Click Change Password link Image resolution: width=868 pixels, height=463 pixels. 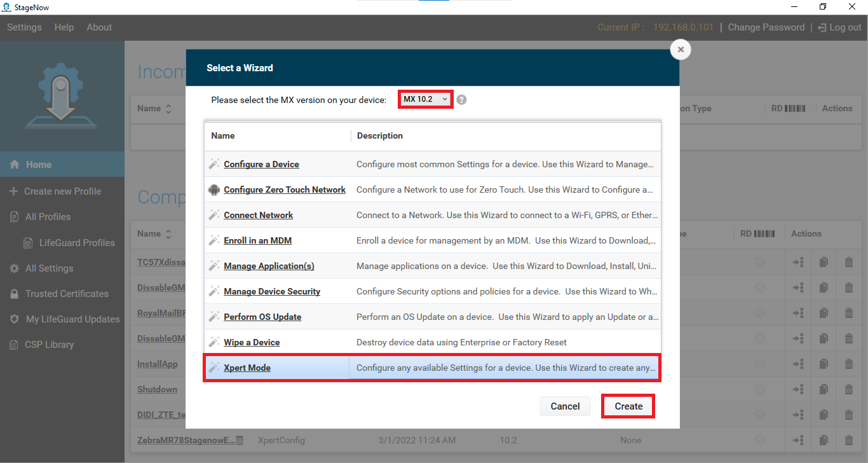click(x=766, y=27)
